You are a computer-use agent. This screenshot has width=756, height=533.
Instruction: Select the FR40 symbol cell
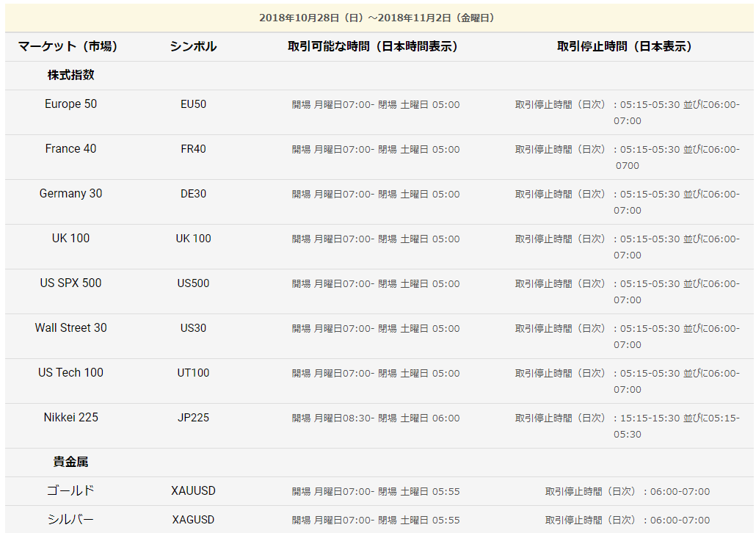[193, 149]
